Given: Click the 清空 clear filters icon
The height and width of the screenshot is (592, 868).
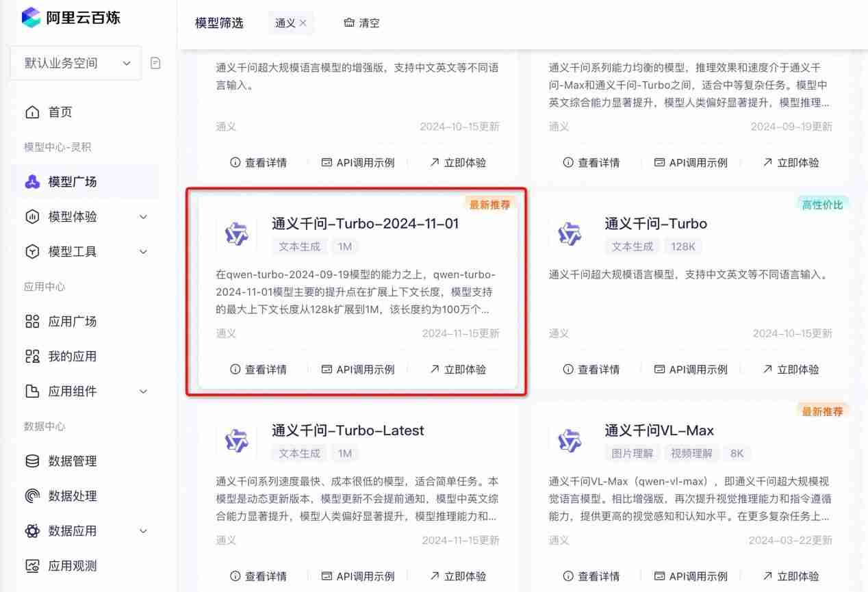Looking at the screenshot, I should pos(348,23).
